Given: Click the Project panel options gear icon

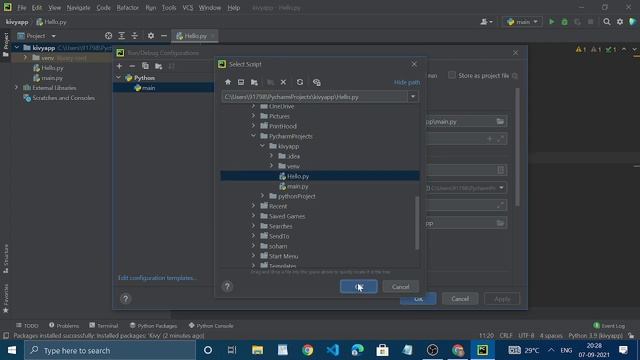Looking at the screenshot, I should [x=151, y=36].
